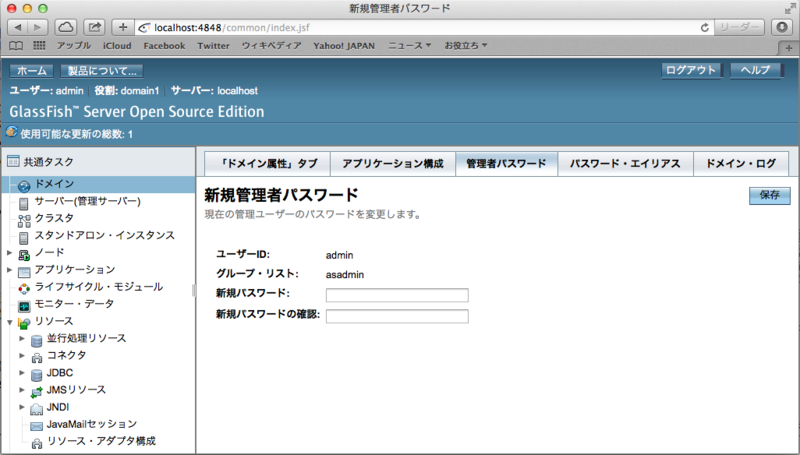
Task: Open the アップル bookmark
Action: [73, 45]
